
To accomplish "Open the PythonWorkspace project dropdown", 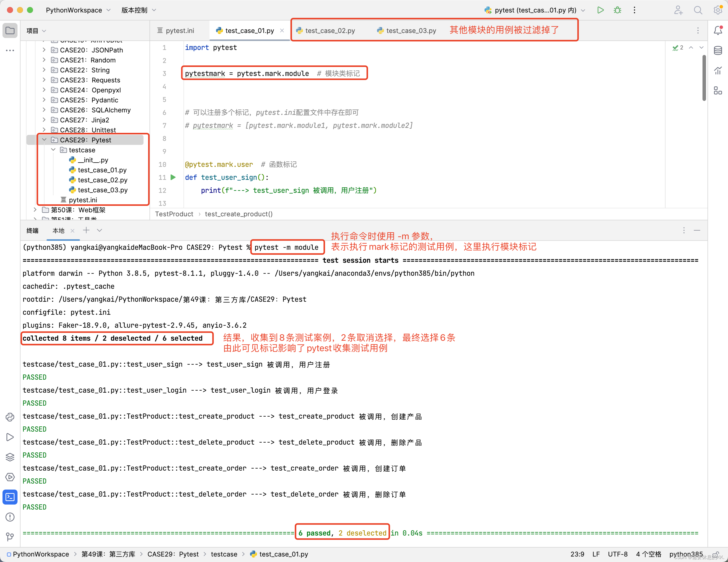I will tap(78, 10).
